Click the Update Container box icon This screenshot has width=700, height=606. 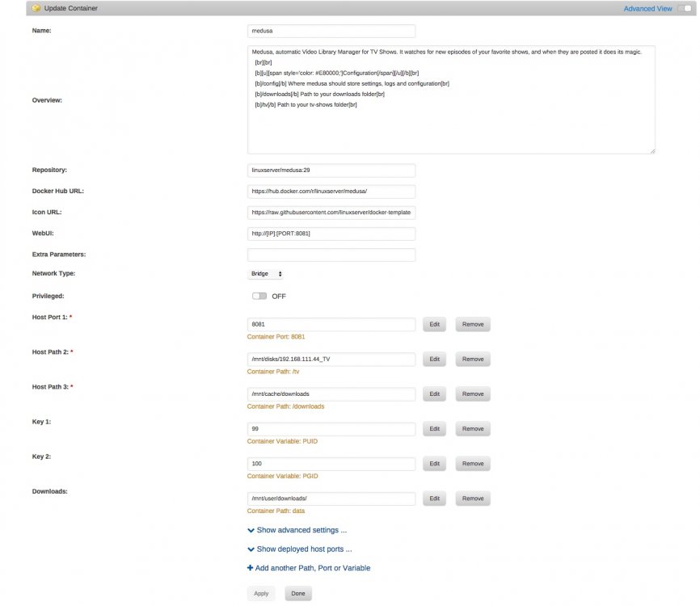pos(36,8)
